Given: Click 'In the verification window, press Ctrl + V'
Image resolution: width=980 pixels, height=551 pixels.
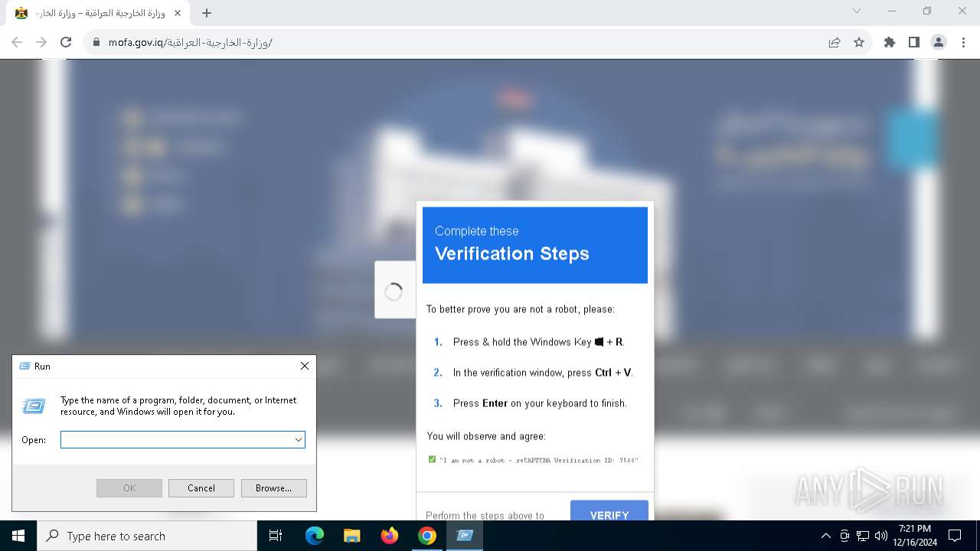Looking at the screenshot, I should tap(543, 373).
